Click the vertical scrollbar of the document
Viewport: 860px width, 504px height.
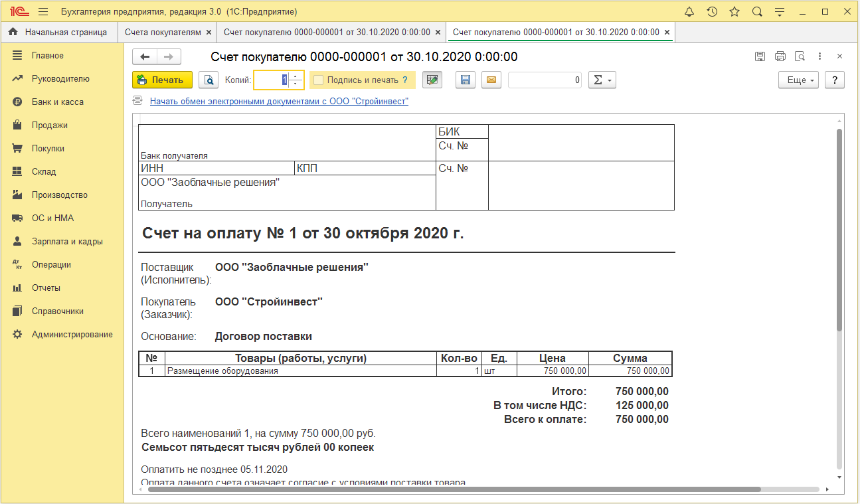click(x=839, y=230)
